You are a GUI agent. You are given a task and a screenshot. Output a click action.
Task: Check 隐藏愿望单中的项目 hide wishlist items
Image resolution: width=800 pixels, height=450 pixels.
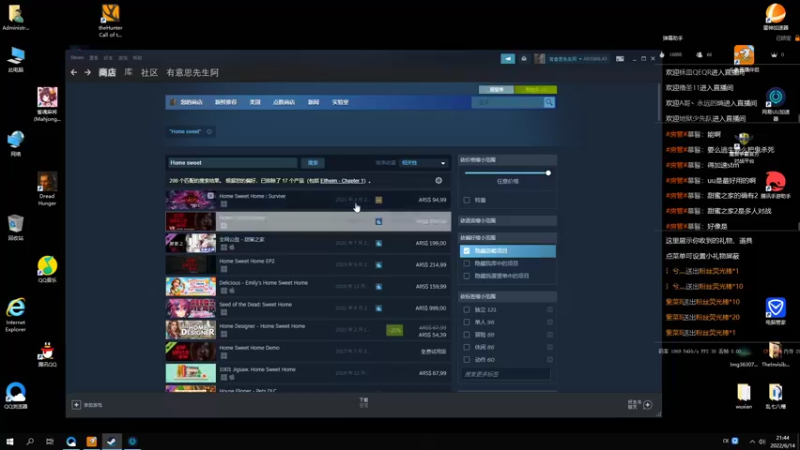click(466, 276)
